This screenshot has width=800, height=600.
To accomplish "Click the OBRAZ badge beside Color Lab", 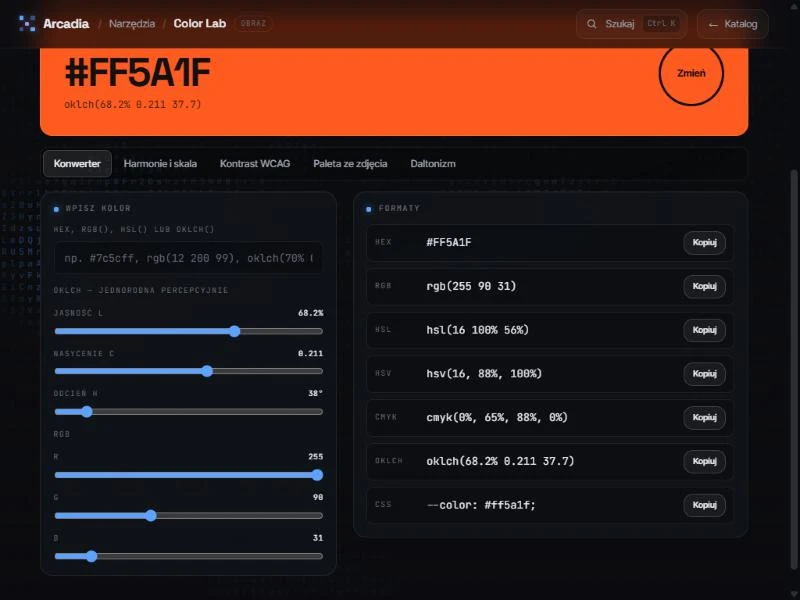I will 253,24.
